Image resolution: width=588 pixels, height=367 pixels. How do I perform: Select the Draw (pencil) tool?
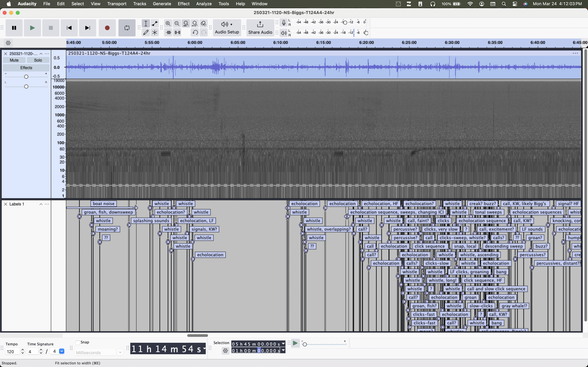(146, 32)
